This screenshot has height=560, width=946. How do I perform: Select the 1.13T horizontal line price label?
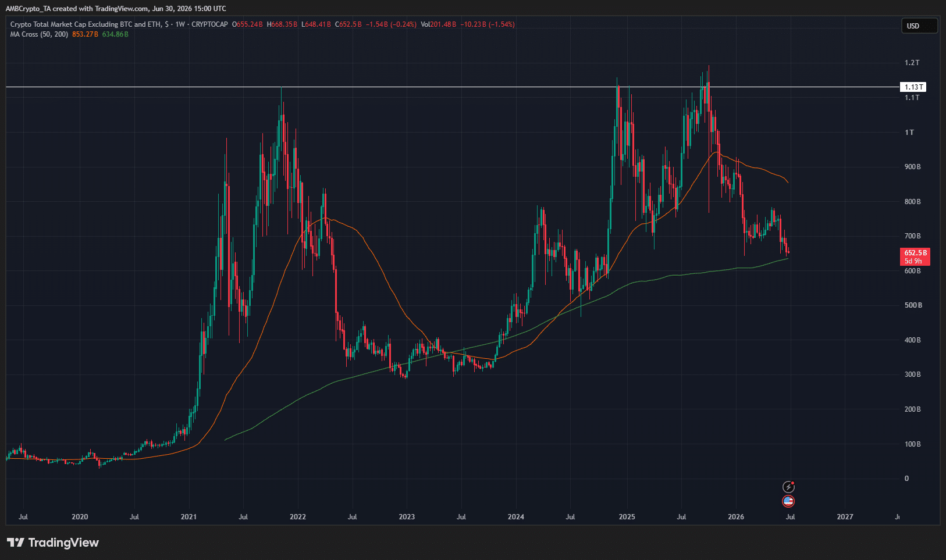coord(914,87)
